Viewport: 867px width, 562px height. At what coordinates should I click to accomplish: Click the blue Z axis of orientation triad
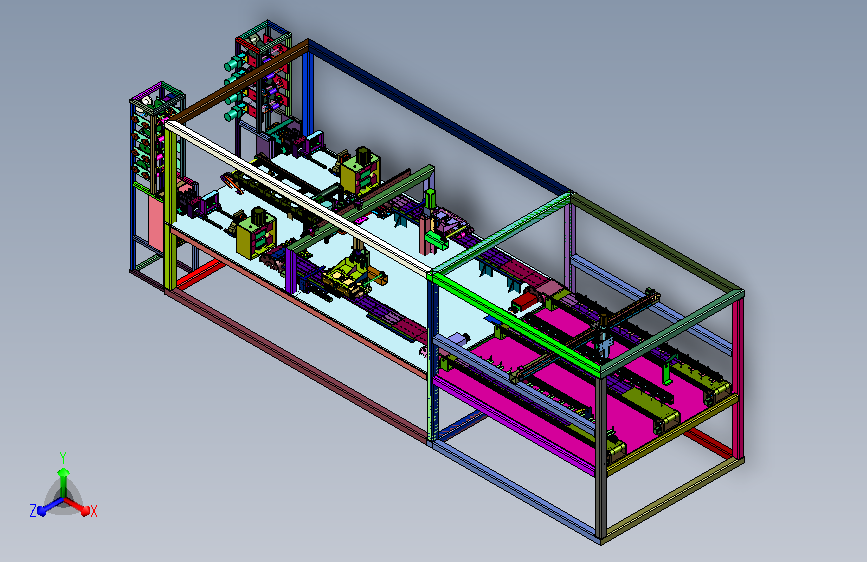50,506
